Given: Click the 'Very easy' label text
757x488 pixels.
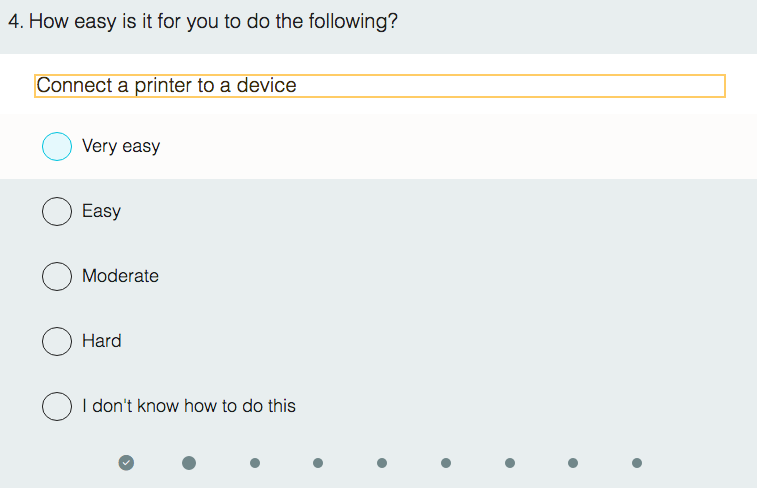Looking at the screenshot, I should [121, 147].
